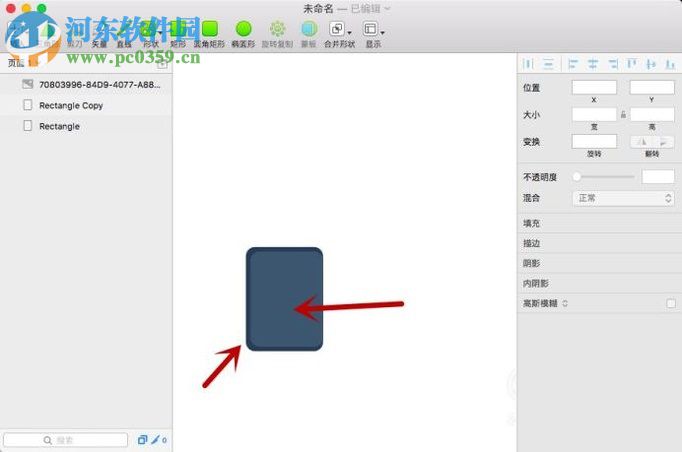Image resolution: width=682 pixels, height=452 pixels.
Task: Click the combine shapes (合并形状) icon
Action: pyautogui.click(x=337, y=29)
